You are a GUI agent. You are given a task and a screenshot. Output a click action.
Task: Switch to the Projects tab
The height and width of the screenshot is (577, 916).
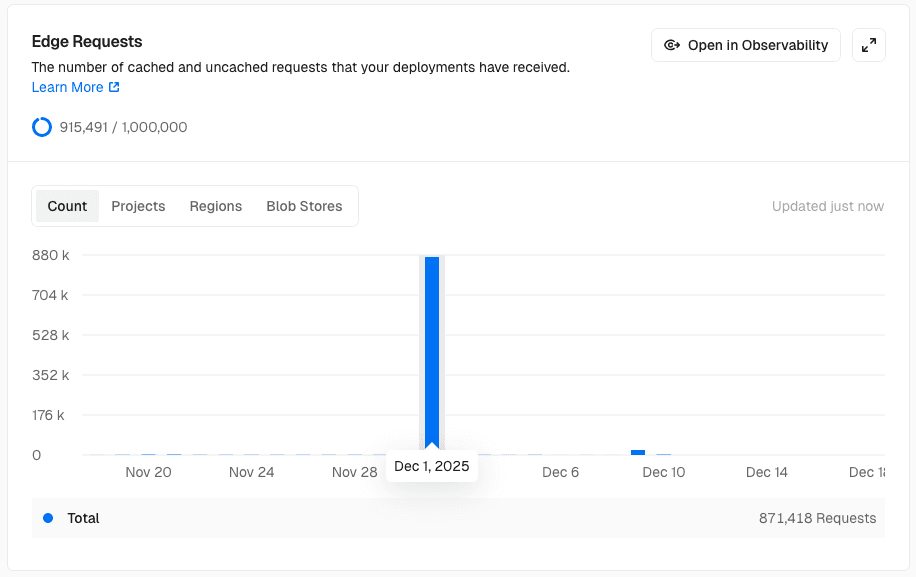tap(138, 206)
